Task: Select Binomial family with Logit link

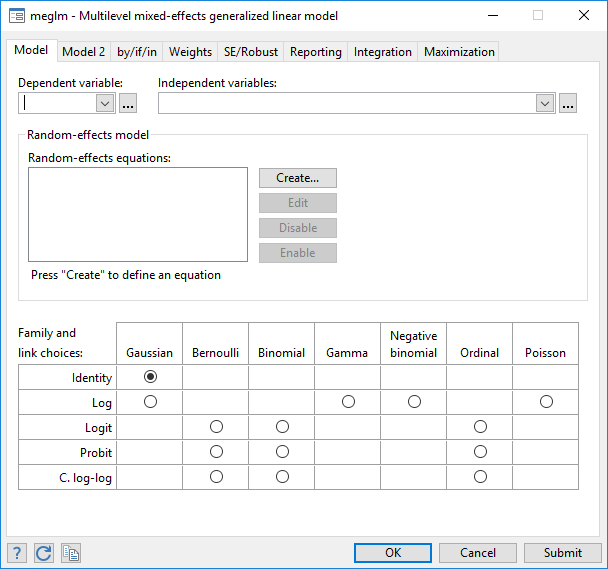Action: coord(282,427)
